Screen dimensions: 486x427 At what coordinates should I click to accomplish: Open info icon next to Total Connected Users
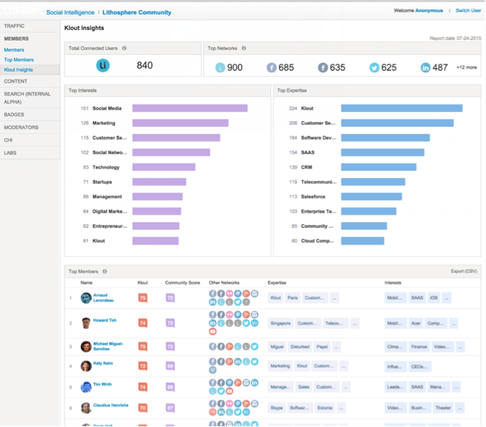pos(124,48)
